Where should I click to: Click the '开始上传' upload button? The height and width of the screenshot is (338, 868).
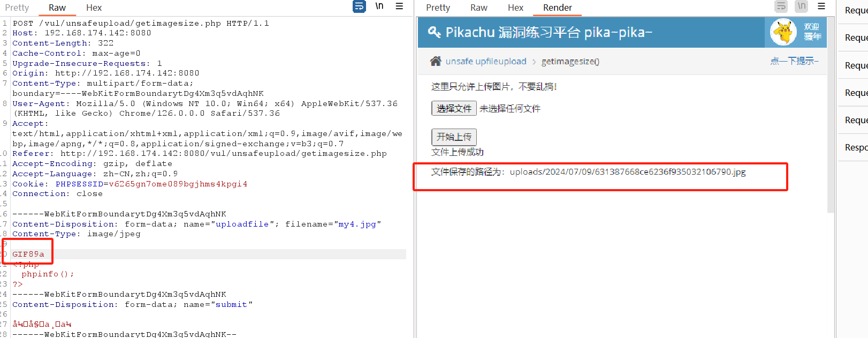454,137
